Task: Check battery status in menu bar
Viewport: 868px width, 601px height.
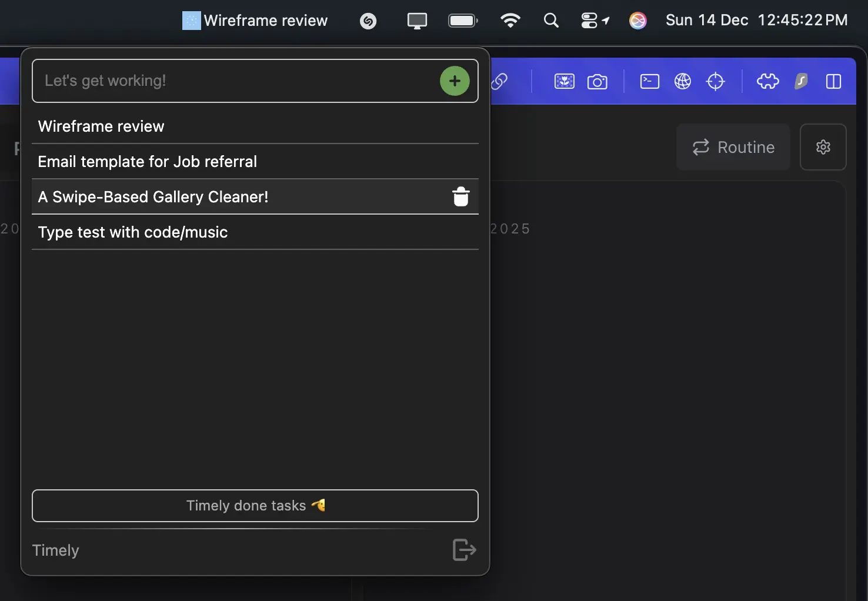Action: (x=463, y=21)
